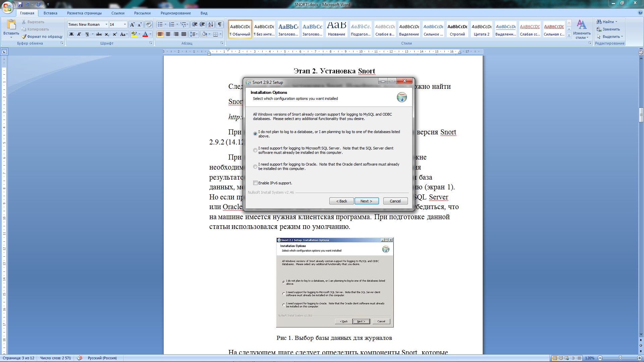Expand the styles gallery more arrow
The image size is (644, 362).
point(569,36)
